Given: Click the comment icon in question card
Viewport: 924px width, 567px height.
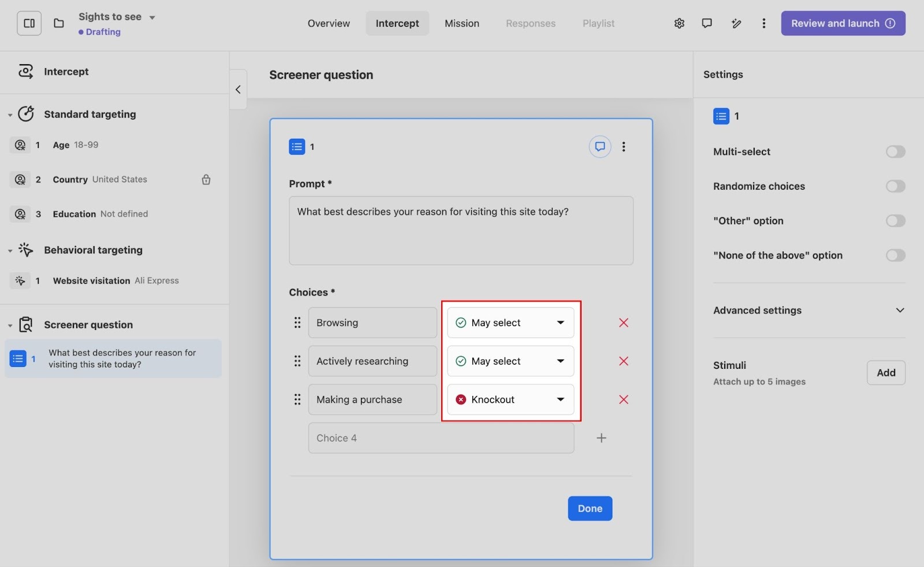Looking at the screenshot, I should click(599, 147).
